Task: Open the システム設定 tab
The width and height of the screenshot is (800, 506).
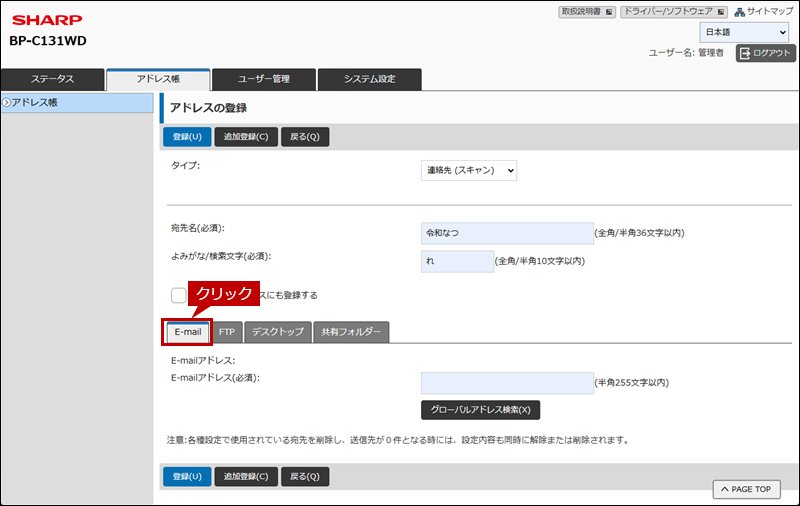Action: click(x=369, y=79)
